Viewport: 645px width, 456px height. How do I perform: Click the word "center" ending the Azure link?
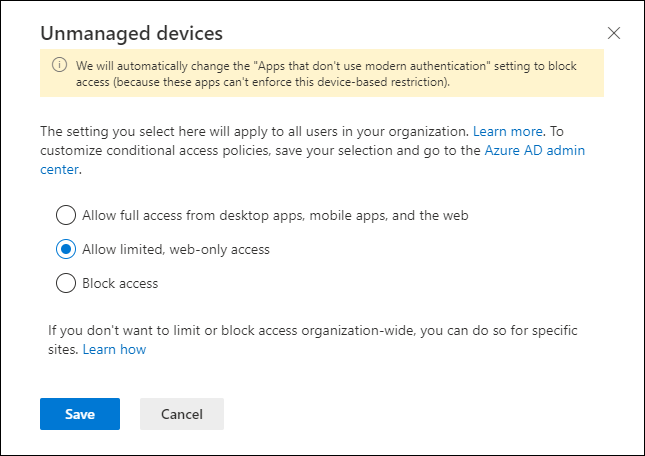click(59, 169)
